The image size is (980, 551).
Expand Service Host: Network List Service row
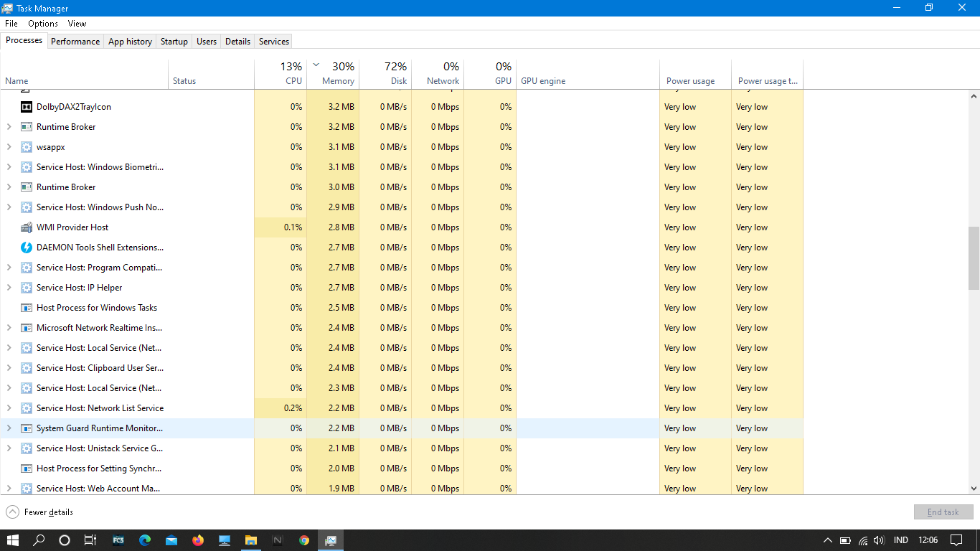(9, 408)
